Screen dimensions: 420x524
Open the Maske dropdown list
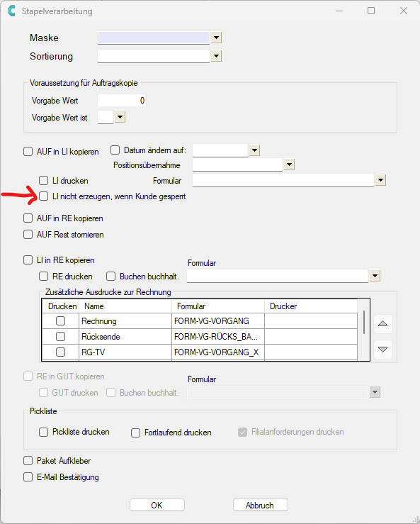(216, 38)
